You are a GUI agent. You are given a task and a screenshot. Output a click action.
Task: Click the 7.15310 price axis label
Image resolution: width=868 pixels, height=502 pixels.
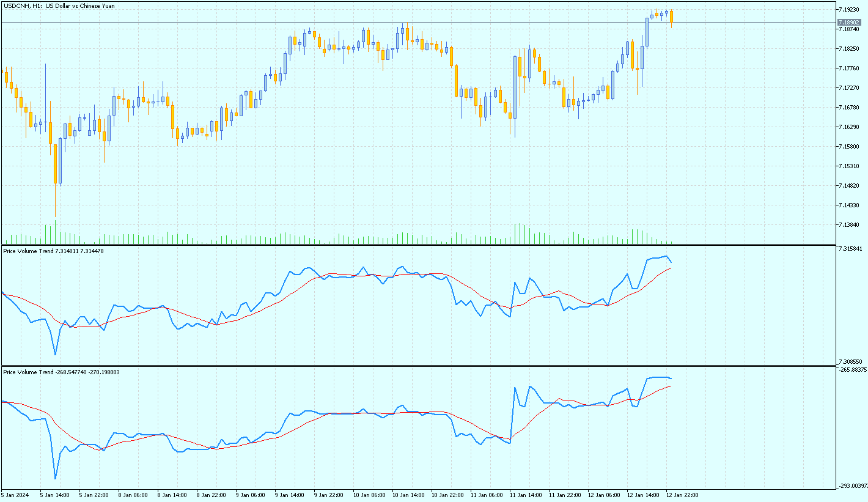pos(850,166)
